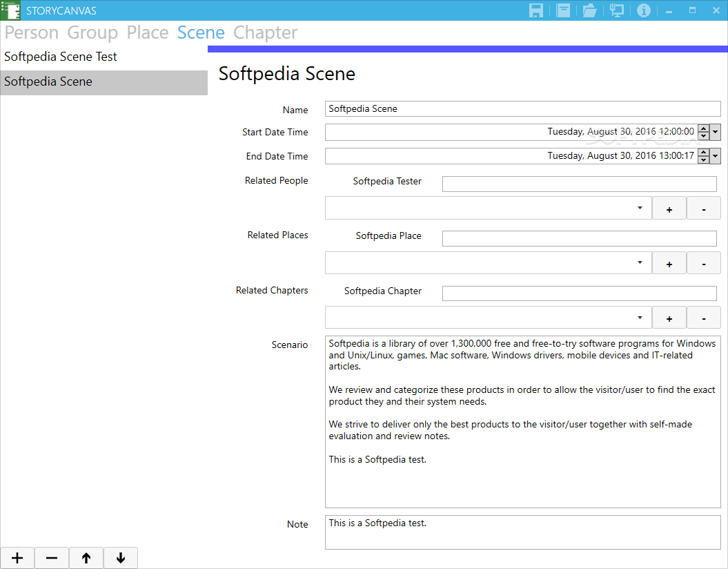
Task: Move scene up with up arrow
Action: 86,558
